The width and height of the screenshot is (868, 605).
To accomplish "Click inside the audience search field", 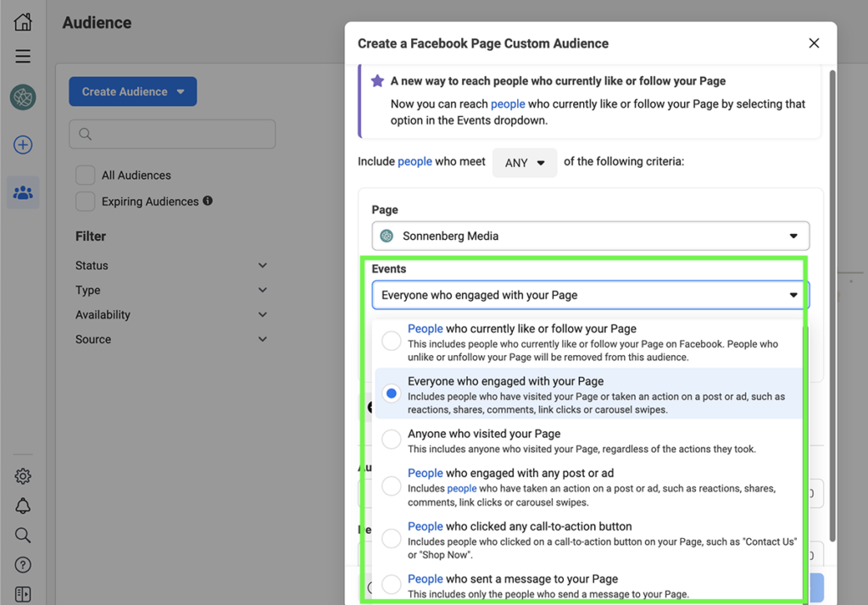I will (172, 134).
